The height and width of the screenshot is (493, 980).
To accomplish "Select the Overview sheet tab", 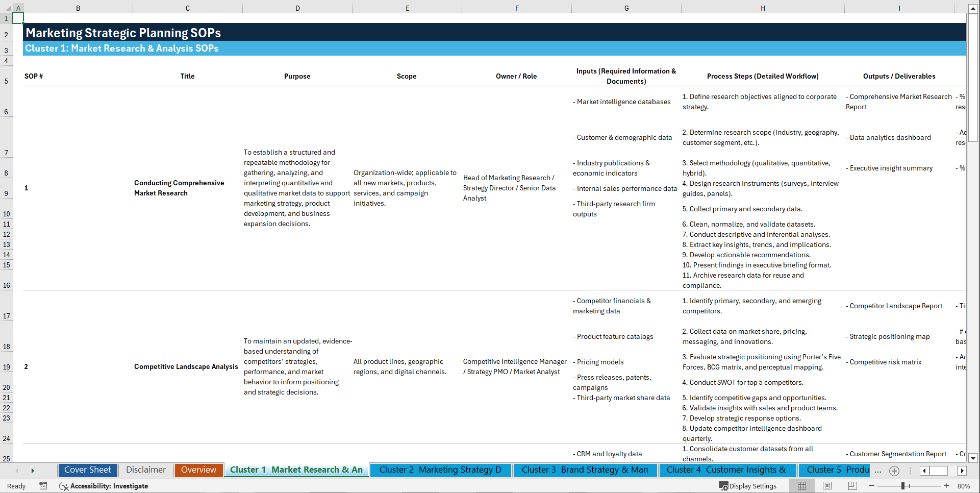I will coord(198,470).
